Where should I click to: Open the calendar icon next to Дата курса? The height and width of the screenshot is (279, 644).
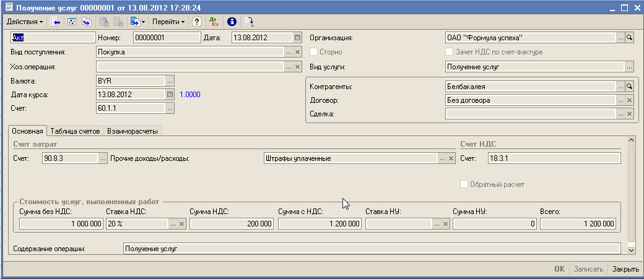(x=170, y=95)
